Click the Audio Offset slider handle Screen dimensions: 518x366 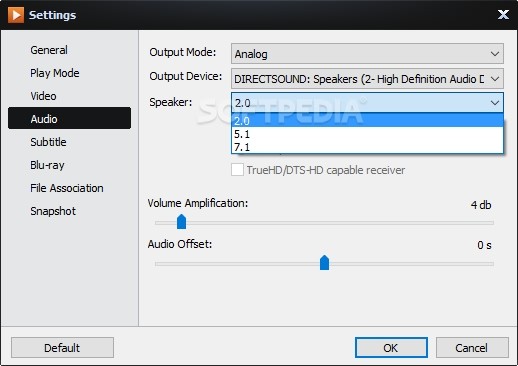(x=324, y=262)
